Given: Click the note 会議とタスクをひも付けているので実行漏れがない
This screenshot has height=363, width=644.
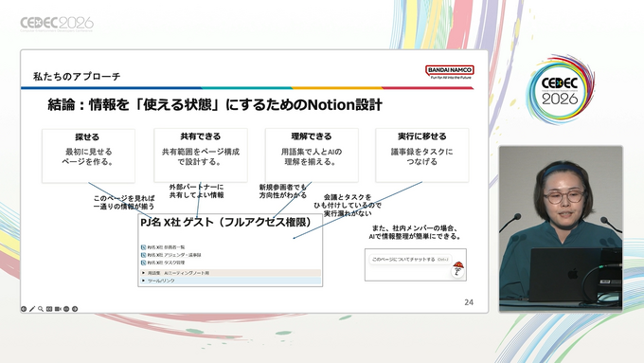Looking at the screenshot, I should (x=348, y=205).
